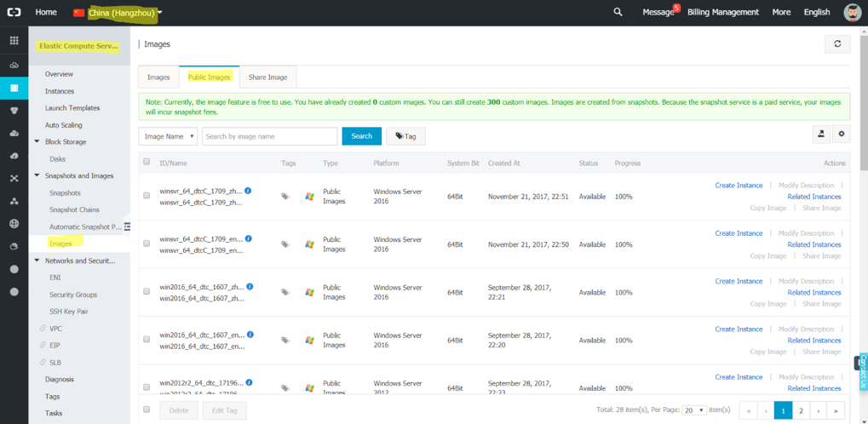The height and width of the screenshot is (424, 868).
Task: Click link icon beside VPC
Action: tap(43, 329)
